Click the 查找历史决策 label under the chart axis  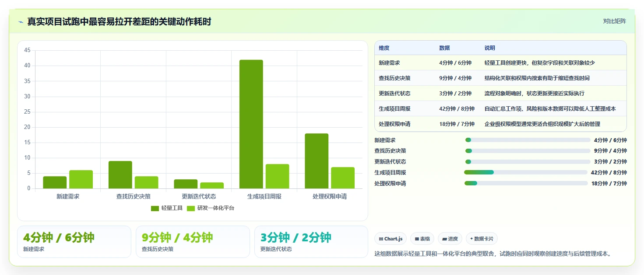click(134, 197)
